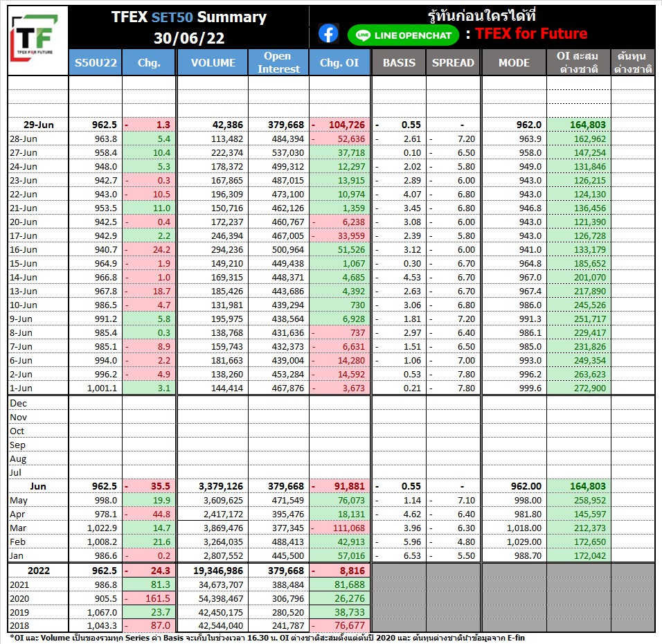Click the 27-Jun row label

click(x=24, y=153)
